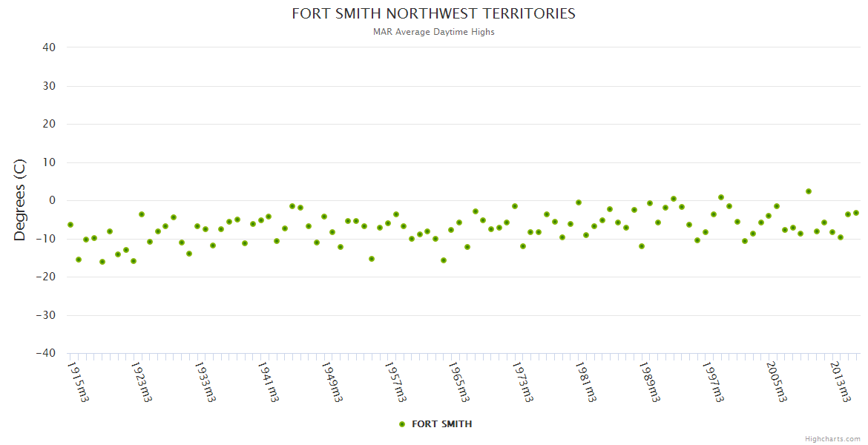The width and height of the screenshot is (868, 445).
Task: Open the Highcharts.com credit link
Action: point(832,438)
